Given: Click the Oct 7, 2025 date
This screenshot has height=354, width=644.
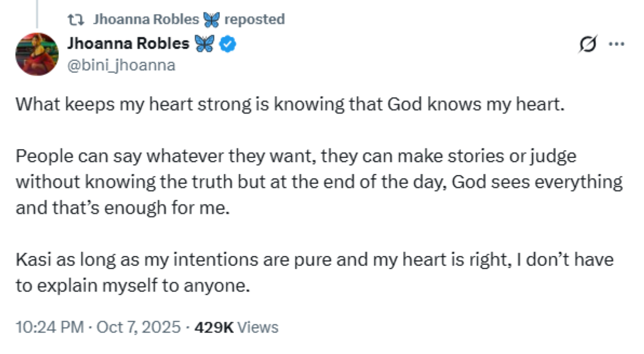Looking at the screenshot, I should tap(138, 327).
